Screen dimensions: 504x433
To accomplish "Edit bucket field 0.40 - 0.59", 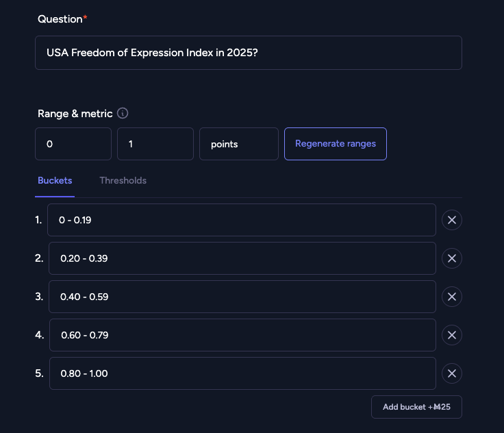I will pos(242,297).
